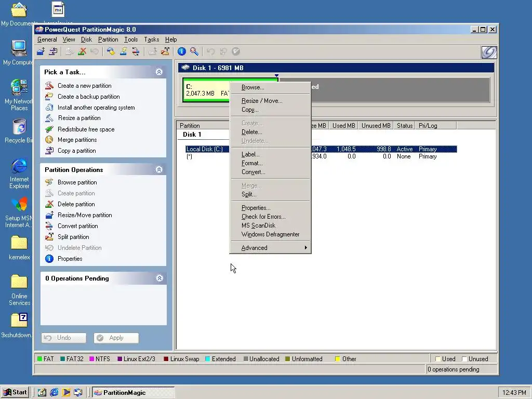The width and height of the screenshot is (532, 399).
Task: Click the Merge partitions task icon
Action: [49, 140]
